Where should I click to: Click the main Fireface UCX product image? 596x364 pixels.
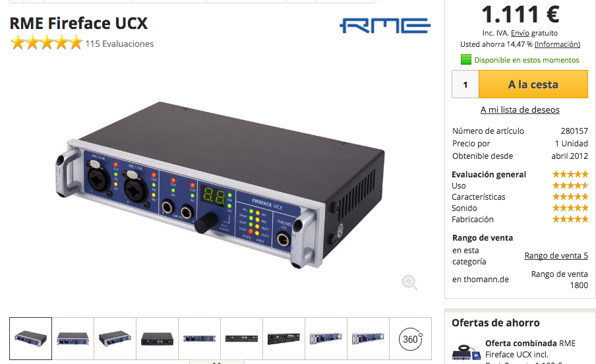tap(220, 185)
